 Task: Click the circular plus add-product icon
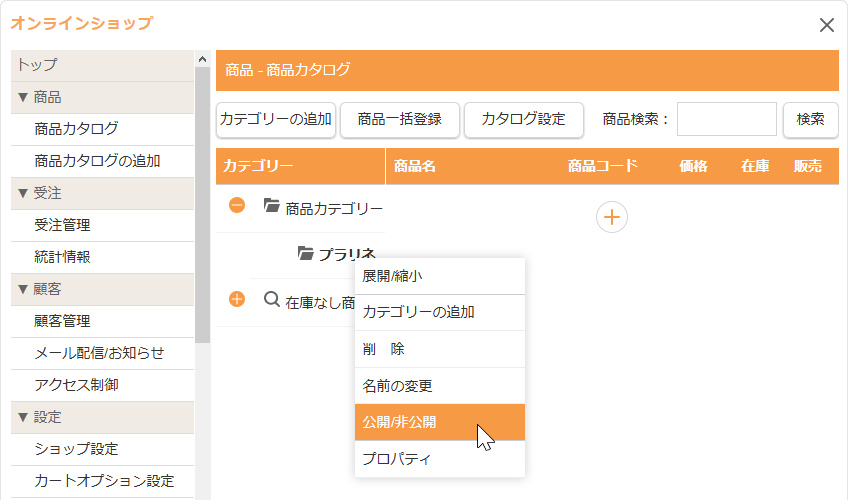[612, 217]
